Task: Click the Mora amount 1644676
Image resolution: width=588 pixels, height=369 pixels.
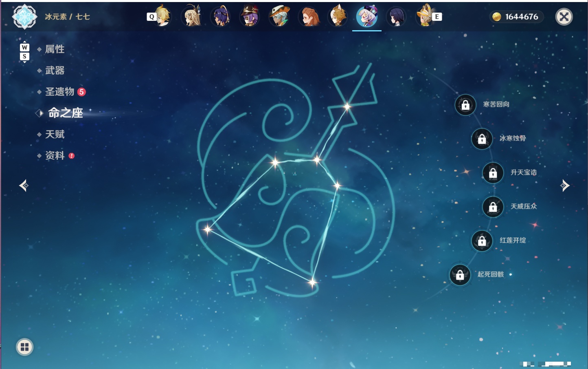Action: click(522, 17)
